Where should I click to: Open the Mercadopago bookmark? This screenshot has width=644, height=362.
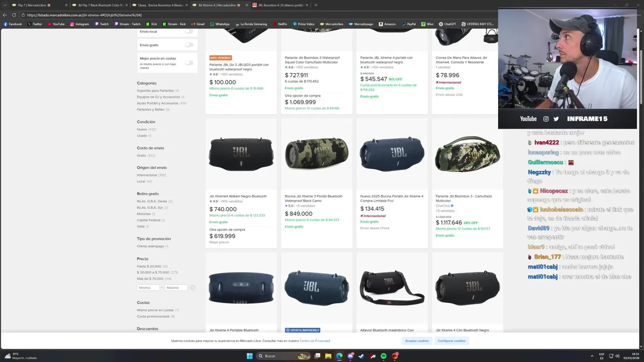click(x=361, y=24)
